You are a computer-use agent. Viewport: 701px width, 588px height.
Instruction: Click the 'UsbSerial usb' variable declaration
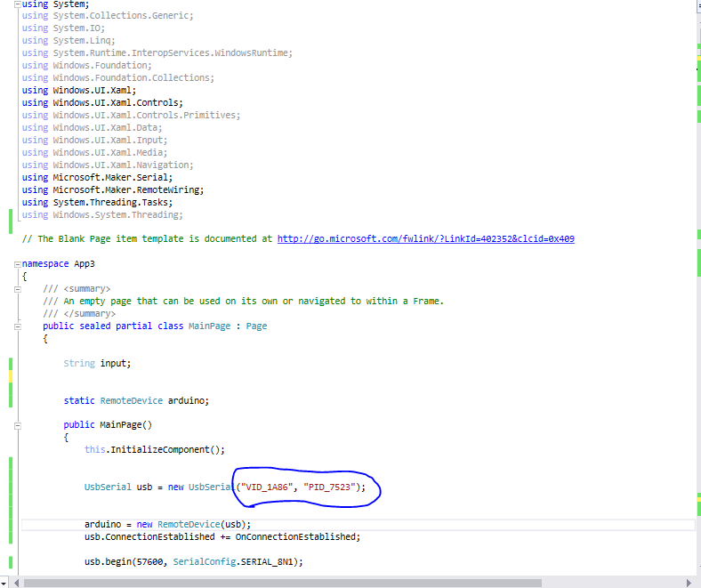(118, 487)
